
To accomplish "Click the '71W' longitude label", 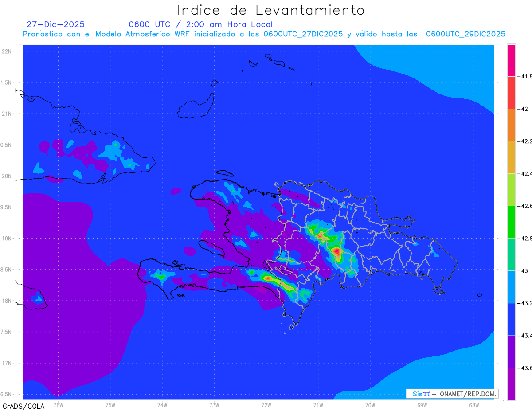I will coord(318,405).
